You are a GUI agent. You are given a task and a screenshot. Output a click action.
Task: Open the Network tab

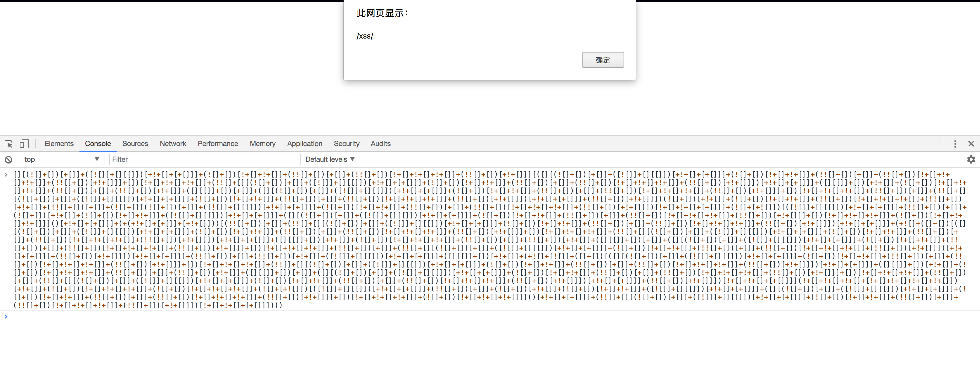coord(173,144)
